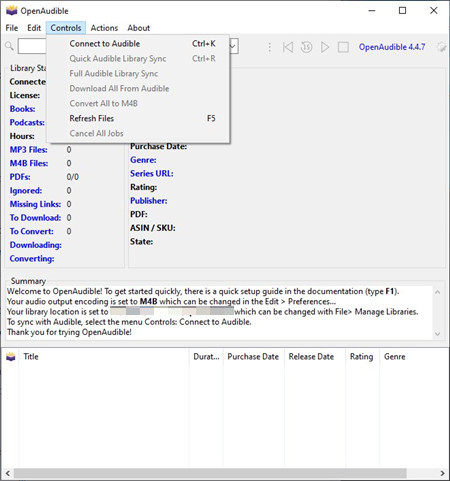Click the Missing Links link
This screenshot has height=481, width=450.
[x=35, y=204]
